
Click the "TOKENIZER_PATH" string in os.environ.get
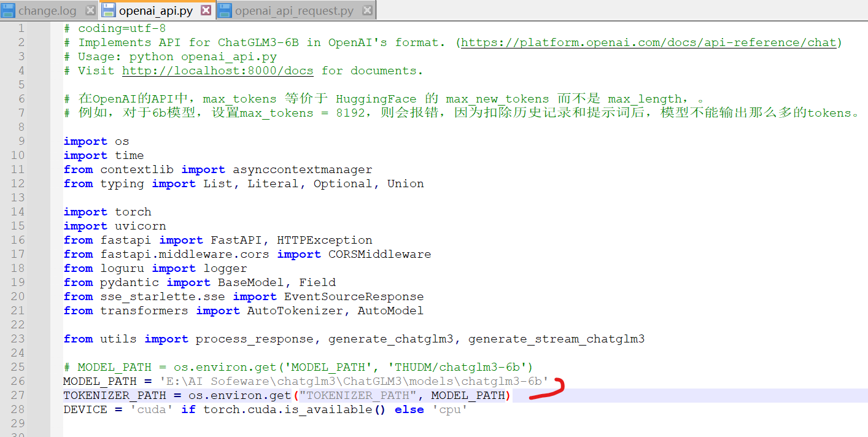click(x=360, y=395)
